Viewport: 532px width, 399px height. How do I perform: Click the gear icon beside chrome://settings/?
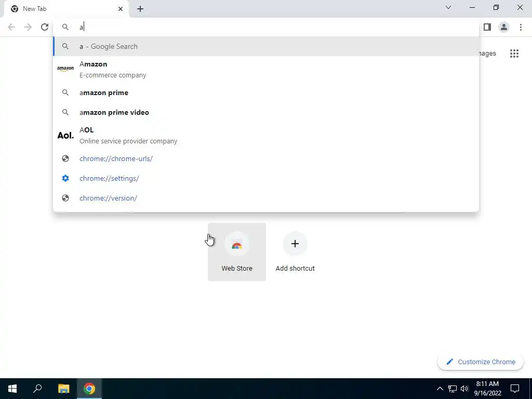point(65,178)
